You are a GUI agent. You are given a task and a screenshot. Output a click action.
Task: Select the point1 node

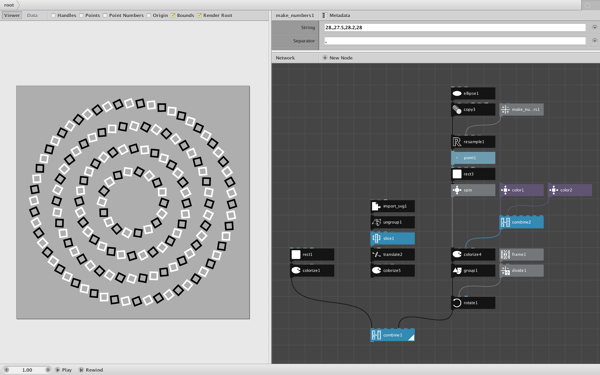473,158
